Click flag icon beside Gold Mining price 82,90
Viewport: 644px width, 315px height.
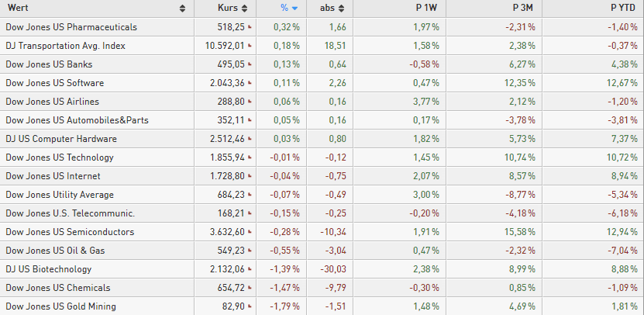[x=250, y=306]
